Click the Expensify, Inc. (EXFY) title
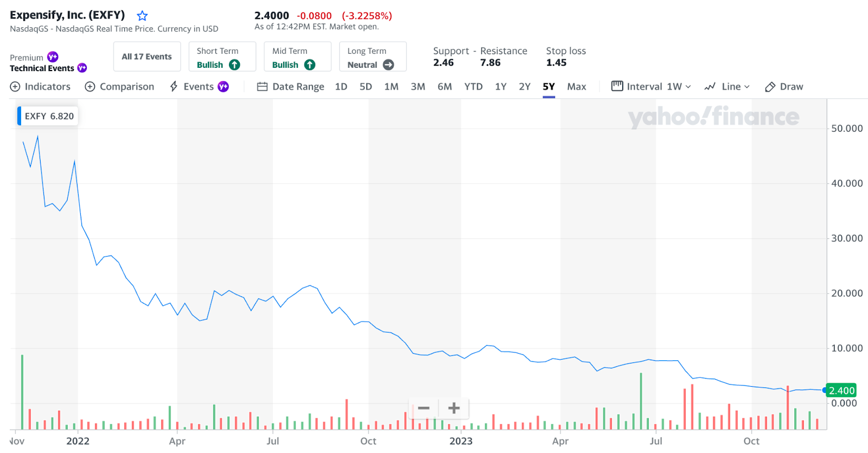868x453 pixels. pos(67,15)
